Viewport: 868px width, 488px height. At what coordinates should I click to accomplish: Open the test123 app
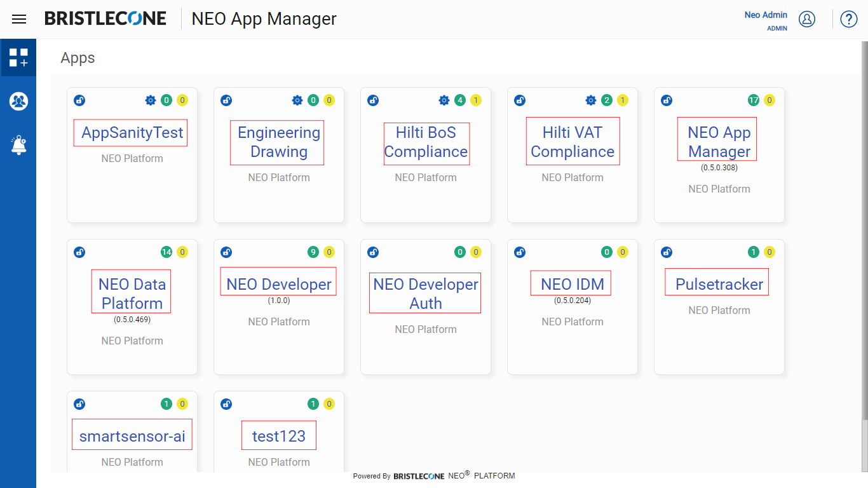click(279, 435)
